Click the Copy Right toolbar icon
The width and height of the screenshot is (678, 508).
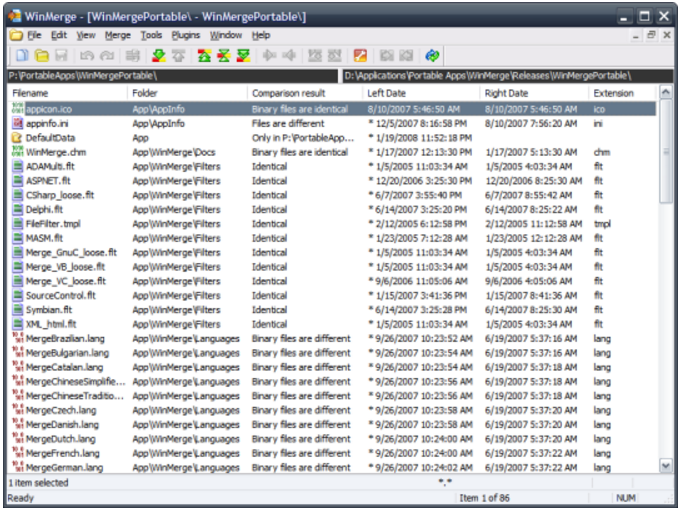coord(269,55)
